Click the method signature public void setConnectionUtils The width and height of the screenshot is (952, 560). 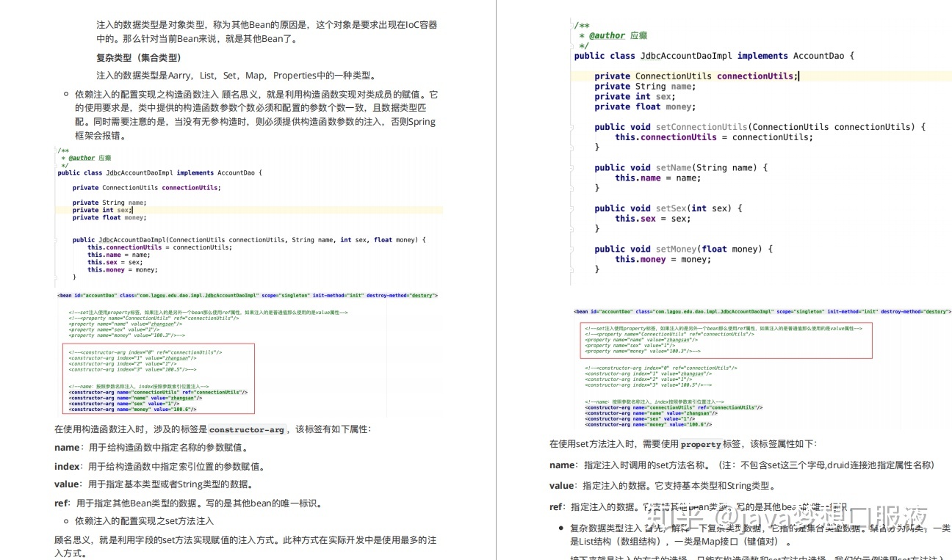(x=760, y=127)
